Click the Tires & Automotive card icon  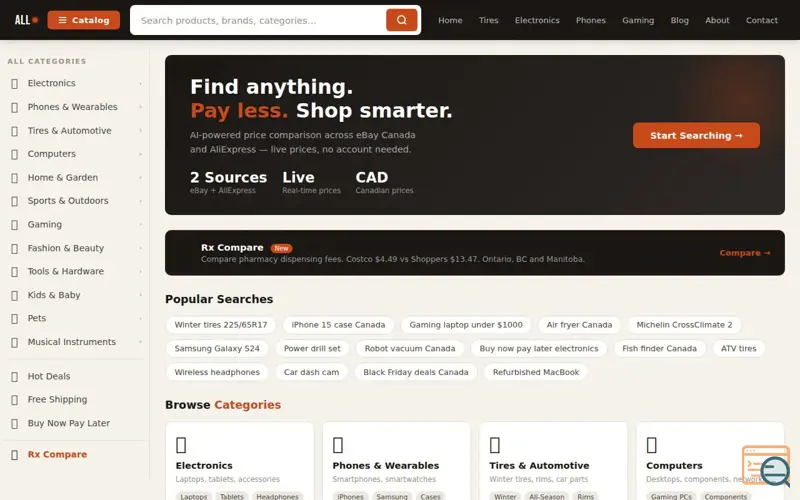[x=495, y=445]
